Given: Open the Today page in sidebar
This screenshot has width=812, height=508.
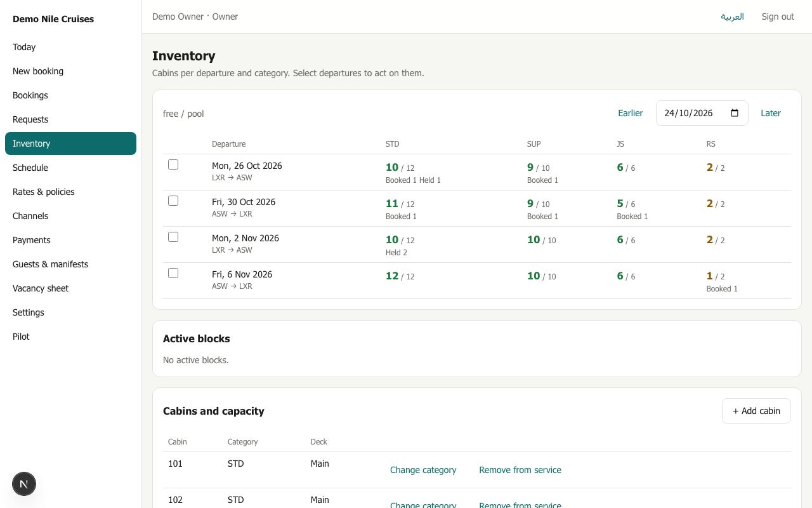Looking at the screenshot, I should click(70, 47).
